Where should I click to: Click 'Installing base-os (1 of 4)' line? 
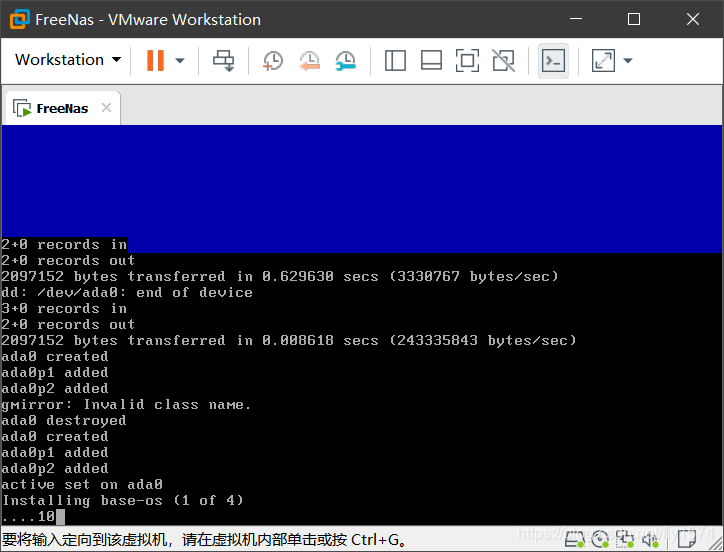[x=123, y=501]
